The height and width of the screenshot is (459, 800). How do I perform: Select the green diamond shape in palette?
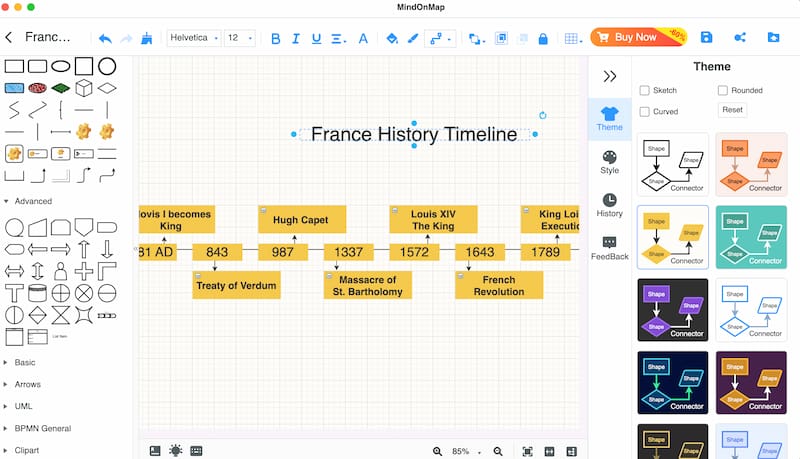(x=60, y=88)
